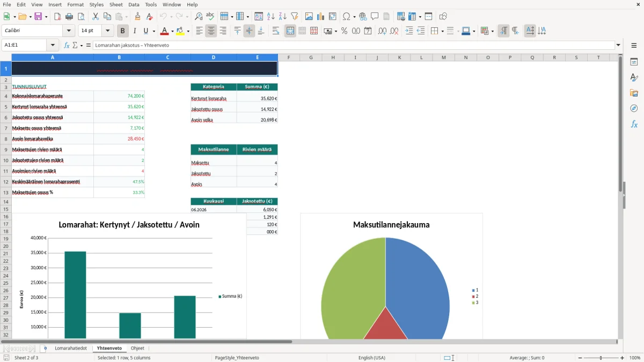The height and width of the screenshot is (362, 644).
Task: Open Find & Replace
Action: click(199, 17)
